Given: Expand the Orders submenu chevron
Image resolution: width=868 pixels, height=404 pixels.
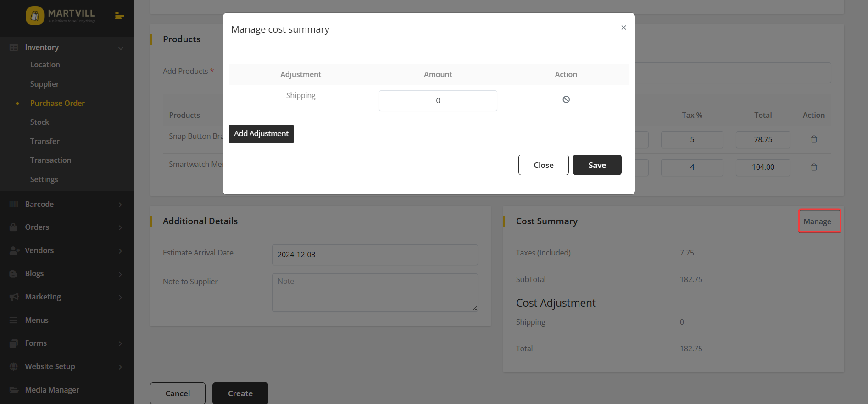Looking at the screenshot, I should [120, 227].
